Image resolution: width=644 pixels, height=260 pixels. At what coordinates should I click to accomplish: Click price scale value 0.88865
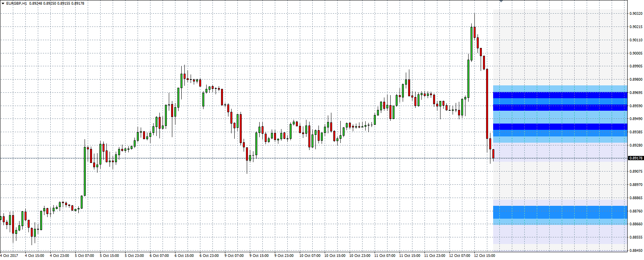pos(636,198)
